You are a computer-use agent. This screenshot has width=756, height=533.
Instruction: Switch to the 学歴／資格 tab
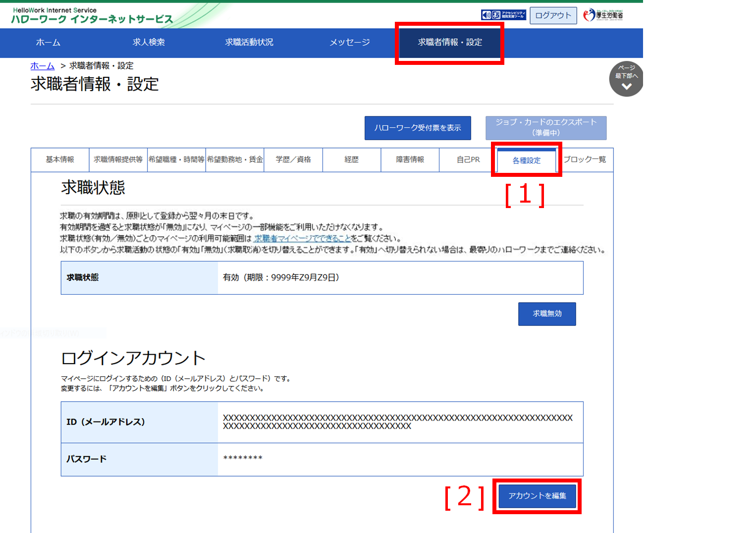coord(293,160)
